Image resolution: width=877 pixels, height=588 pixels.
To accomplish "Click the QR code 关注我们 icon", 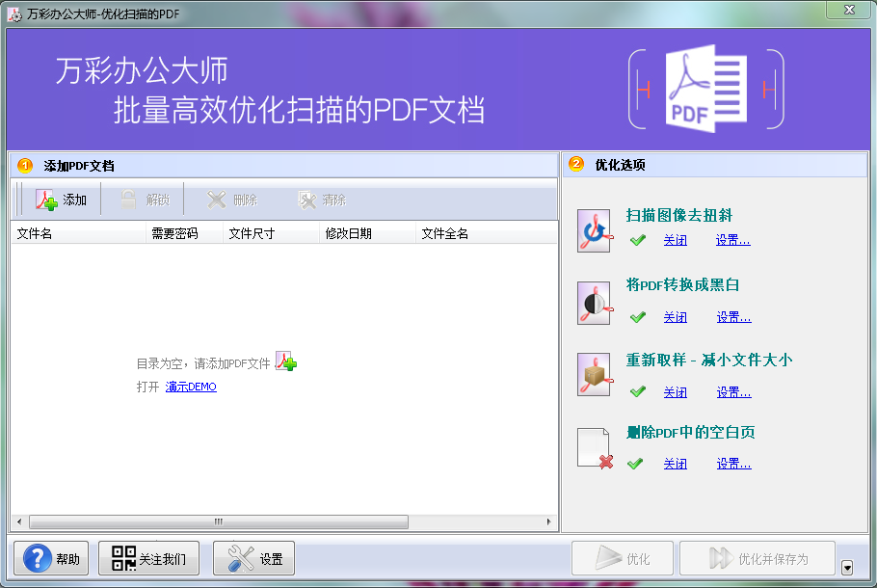I will 123,557.
